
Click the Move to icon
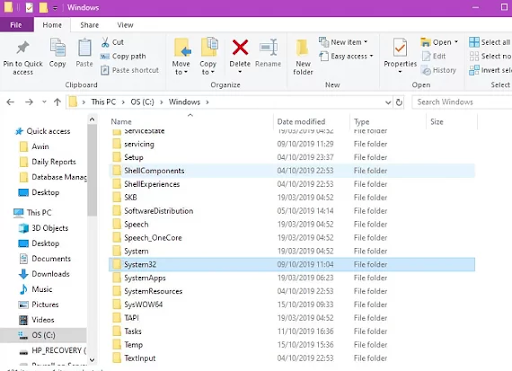[x=182, y=48]
